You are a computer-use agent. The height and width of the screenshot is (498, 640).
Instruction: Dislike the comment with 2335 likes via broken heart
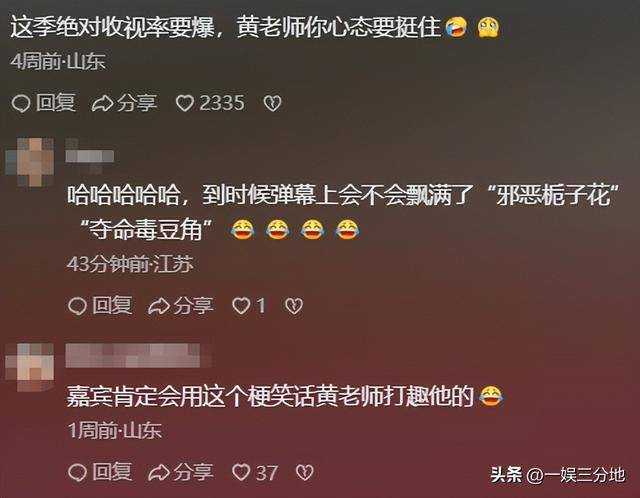point(272,103)
